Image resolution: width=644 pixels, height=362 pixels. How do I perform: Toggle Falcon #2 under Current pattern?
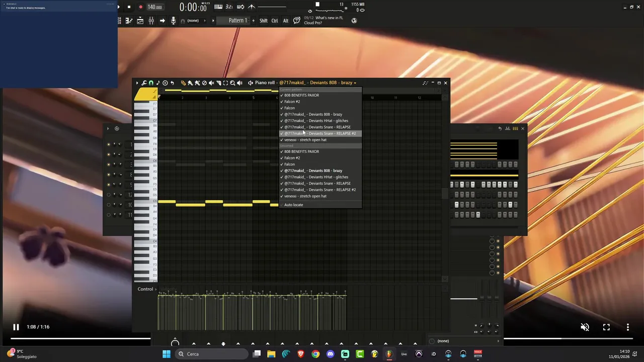pos(320,102)
